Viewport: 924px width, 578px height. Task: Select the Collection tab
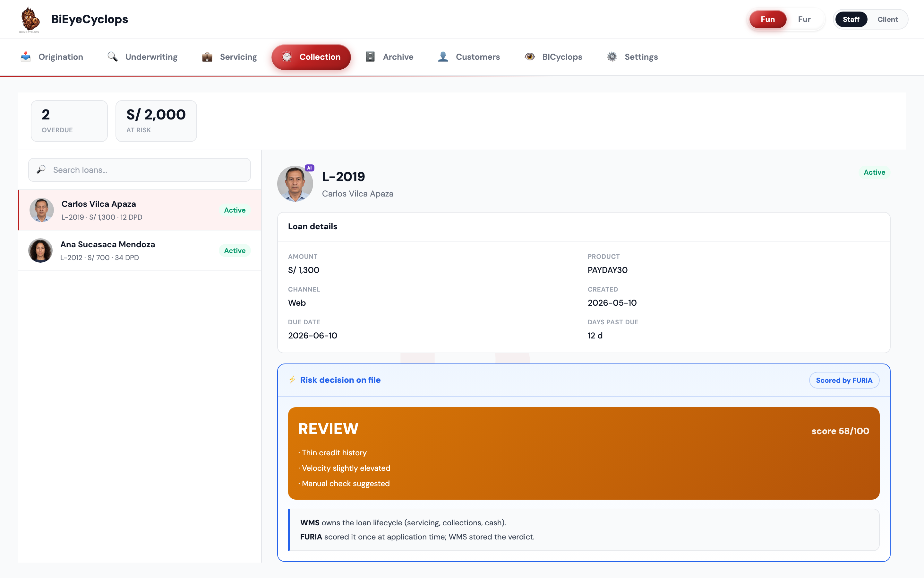311,57
